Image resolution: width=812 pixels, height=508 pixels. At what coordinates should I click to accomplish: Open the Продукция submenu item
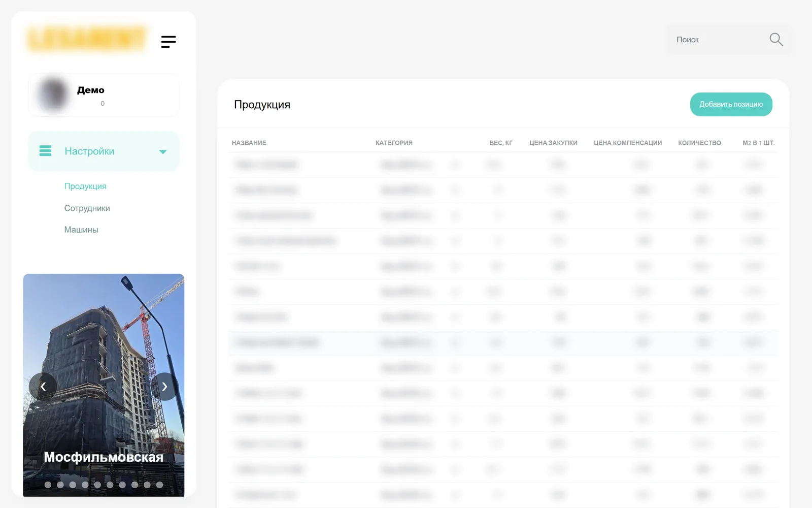pos(85,186)
